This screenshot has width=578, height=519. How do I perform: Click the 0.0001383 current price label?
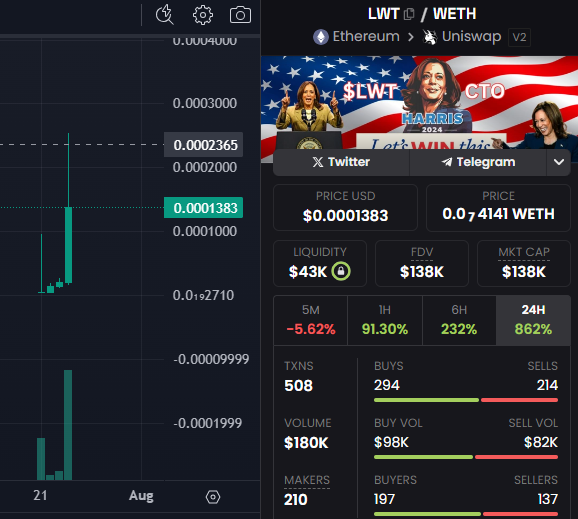tap(203, 208)
